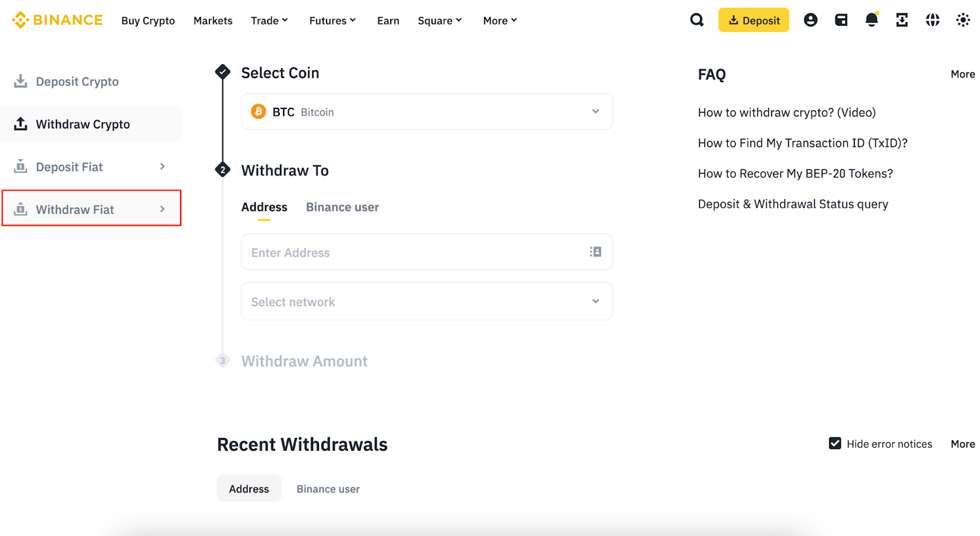Image resolution: width=980 pixels, height=536 pixels.
Task: Click the Withdraw Fiat label
Action: 75,209
